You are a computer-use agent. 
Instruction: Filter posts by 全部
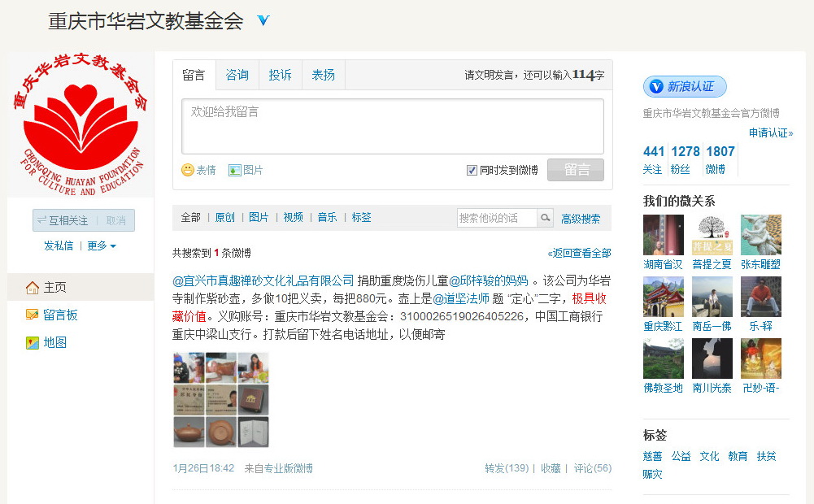[x=190, y=218]
